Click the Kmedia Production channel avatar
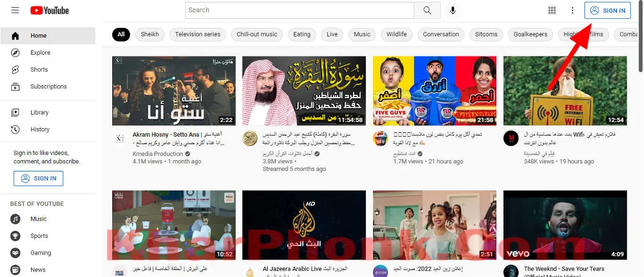The image size is (644, 277). tap(119, 138)
